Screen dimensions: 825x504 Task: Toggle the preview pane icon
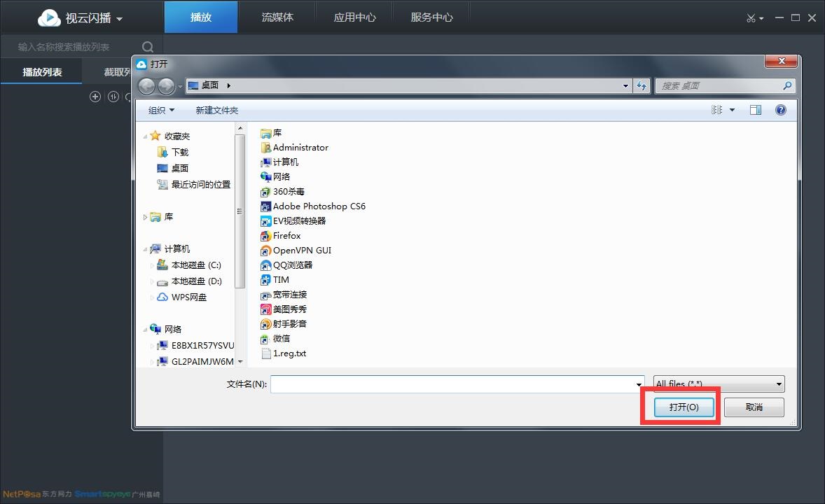tap(755, 110)
